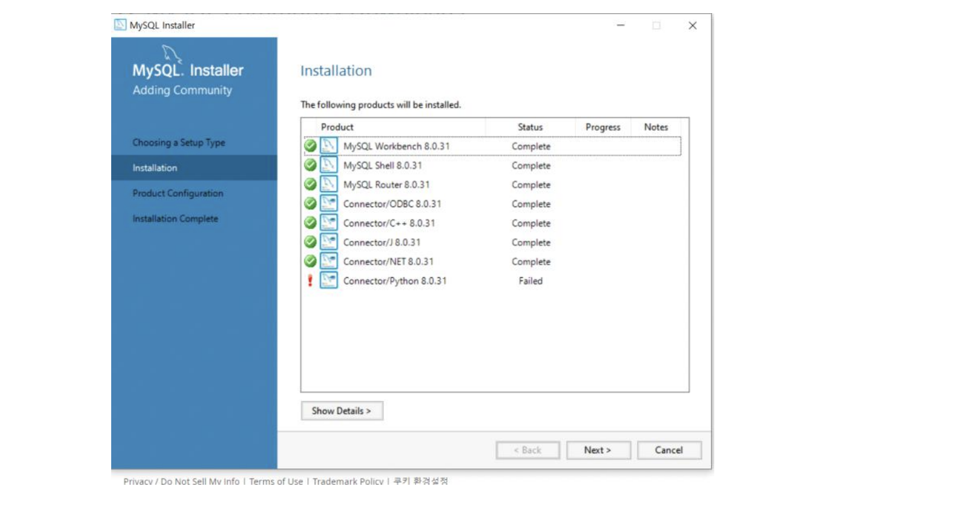Click the Complete status of Connector/NET
The image size is (980, 508).
tap(531, 262)
